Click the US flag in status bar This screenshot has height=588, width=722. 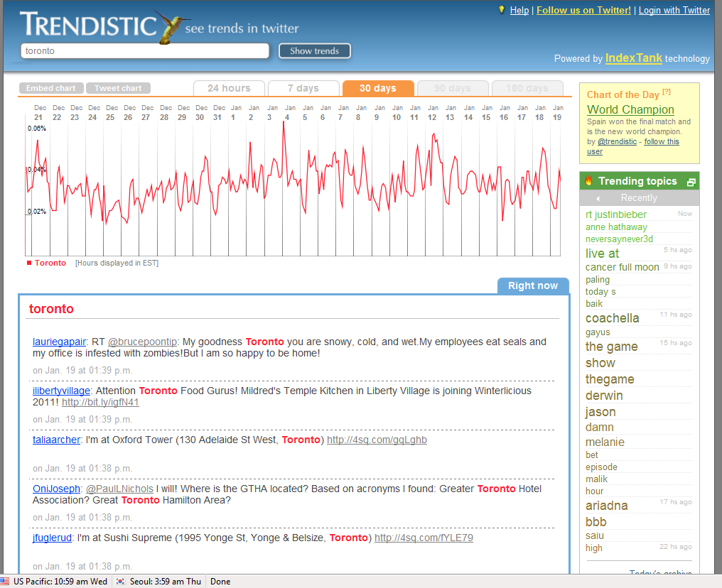4,581
